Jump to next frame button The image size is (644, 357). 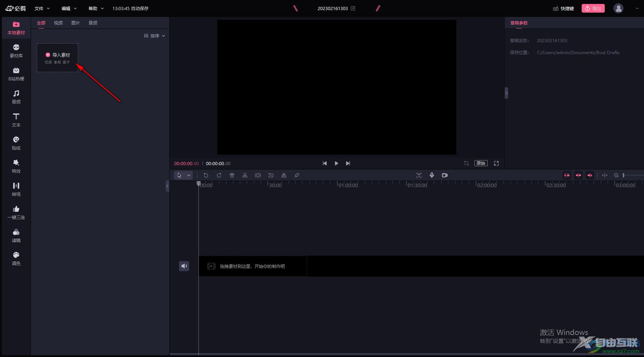pos(348,163)
